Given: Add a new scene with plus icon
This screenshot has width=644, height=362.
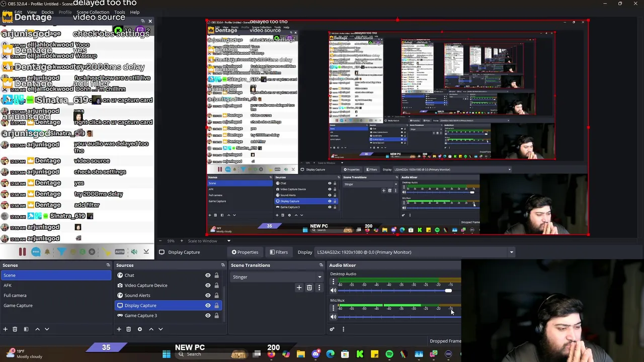Looking at the screenshot, I should click(x=5, y=329).
